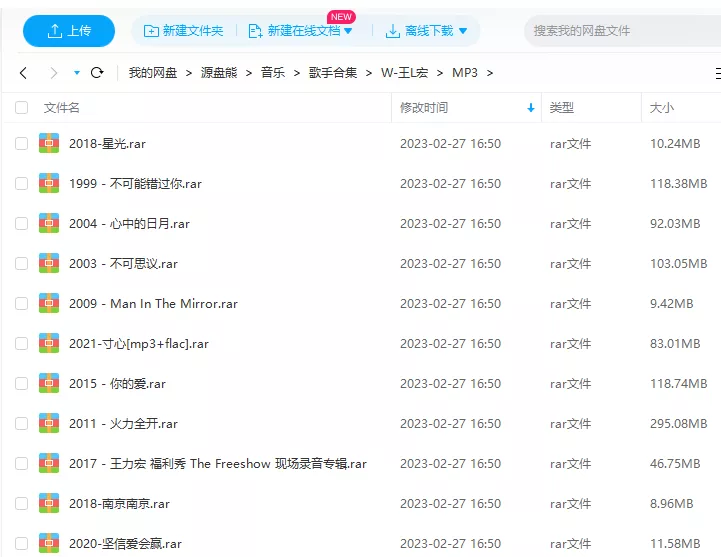Click the forward navigation arrow

(x=52, y=73)
